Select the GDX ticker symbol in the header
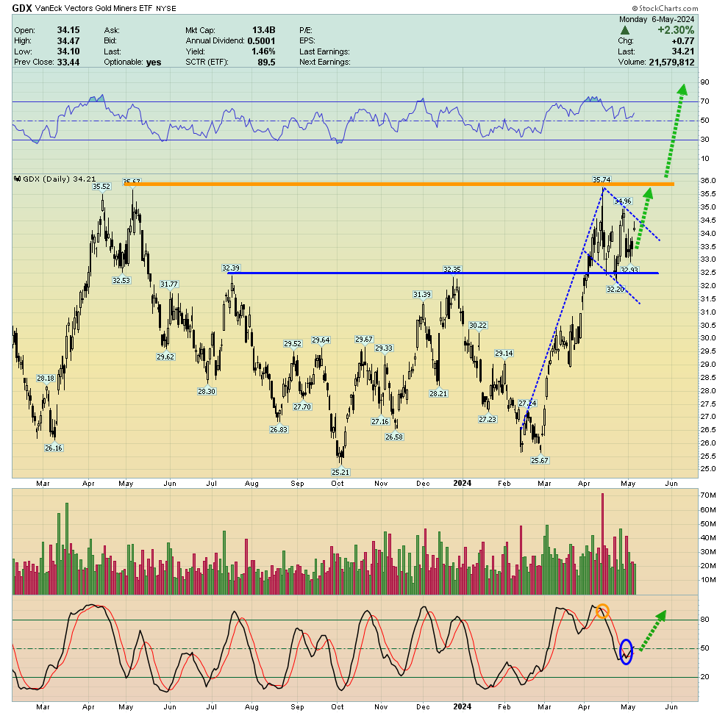Image resolution: width=728 pixels, height=713 pixels. click(x=22, y=8)
